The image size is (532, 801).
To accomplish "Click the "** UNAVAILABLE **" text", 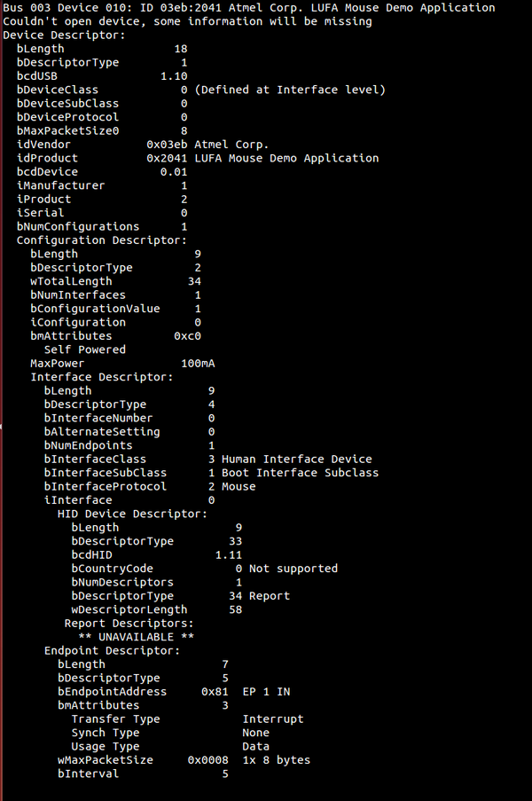I will [x=136, y=637].
